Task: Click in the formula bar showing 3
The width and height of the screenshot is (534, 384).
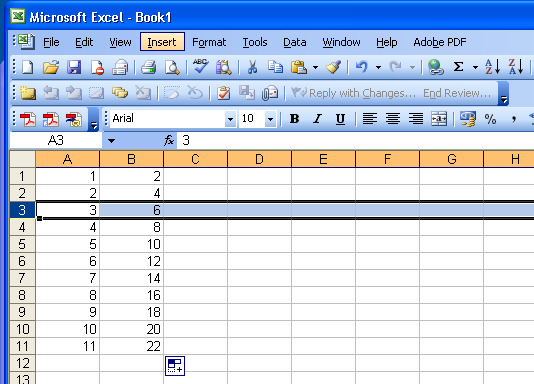Action: [355, 140]
